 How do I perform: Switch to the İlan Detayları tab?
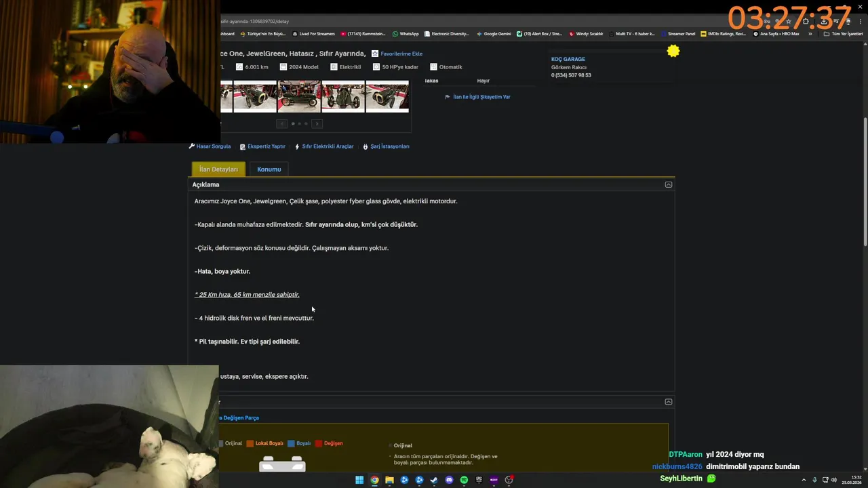[218, 169]
